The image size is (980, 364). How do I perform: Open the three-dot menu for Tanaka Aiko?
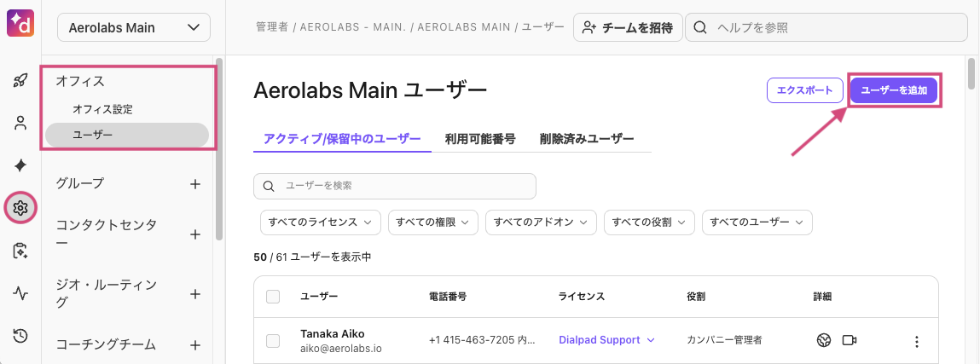click(x=917, y=341)
